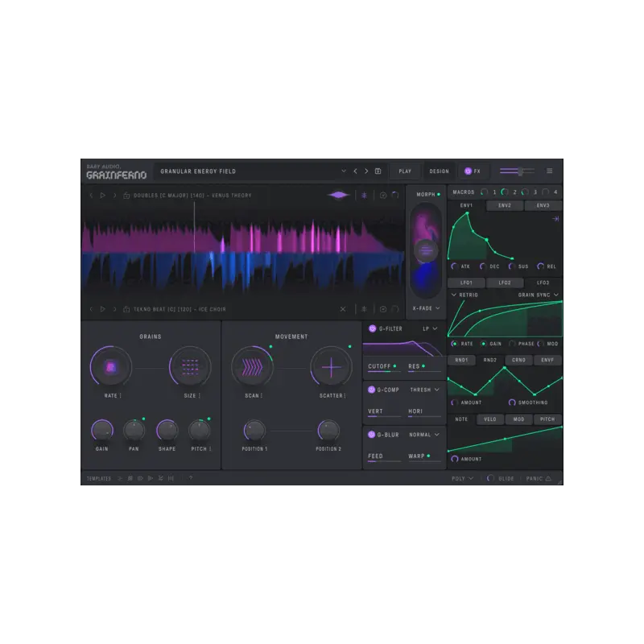Image resolution: width=644 pixels, height=644 pixels.
Task: Click the second template icon in the bottom bar
Action: pos(130,478)
